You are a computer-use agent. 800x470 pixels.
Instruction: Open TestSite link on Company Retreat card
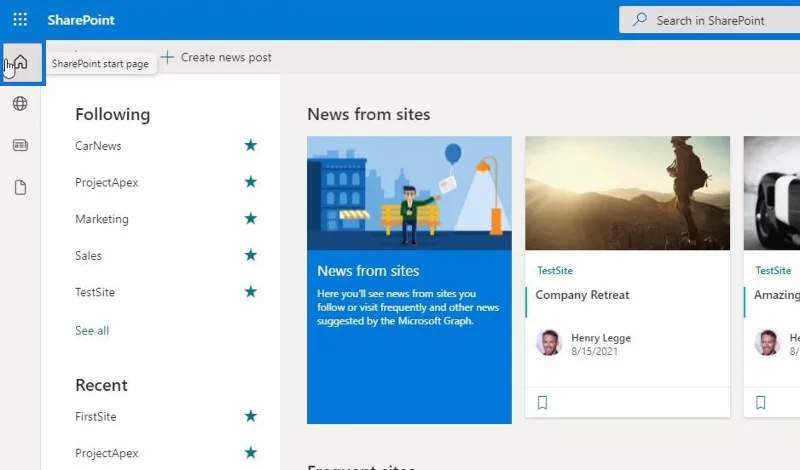pyautogui.click(x=555, y=270)
